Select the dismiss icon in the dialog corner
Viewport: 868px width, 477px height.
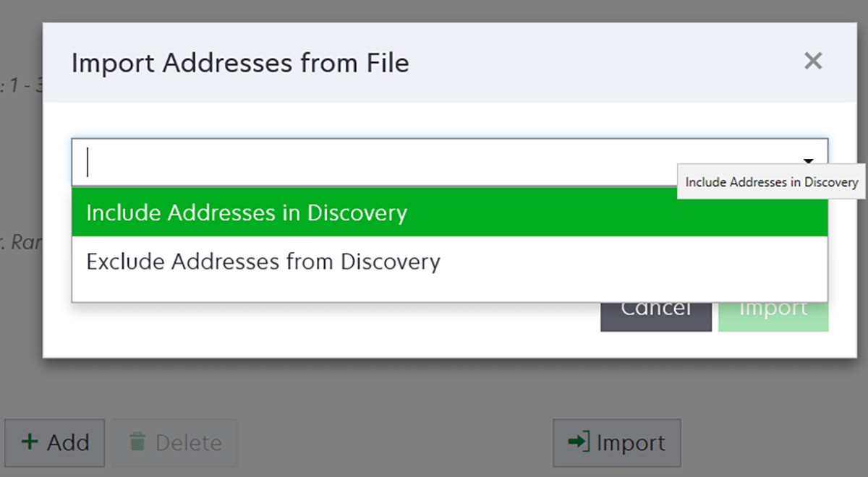coord(813,61)
